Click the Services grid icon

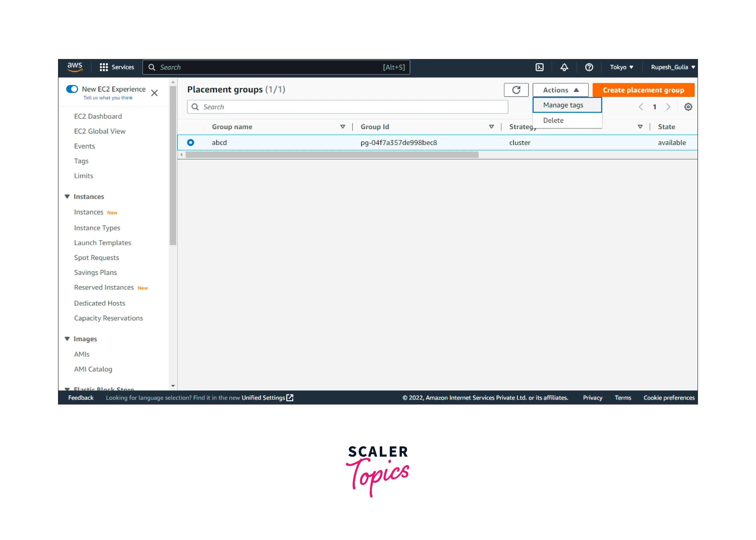coord(104,67)
